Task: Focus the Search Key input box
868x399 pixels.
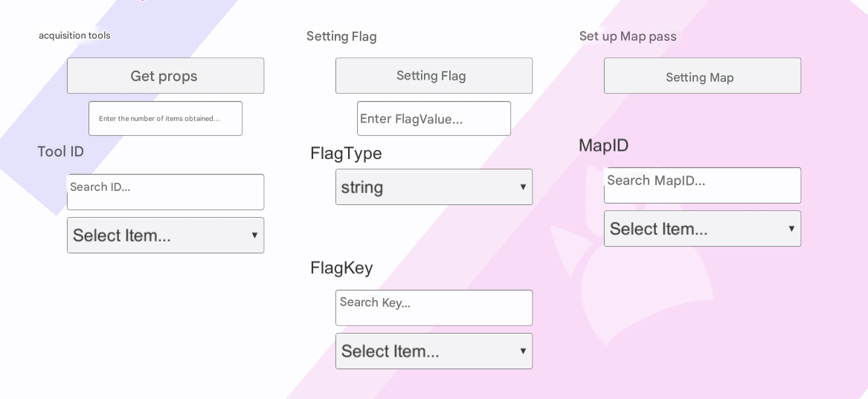Action: [434, 308]
